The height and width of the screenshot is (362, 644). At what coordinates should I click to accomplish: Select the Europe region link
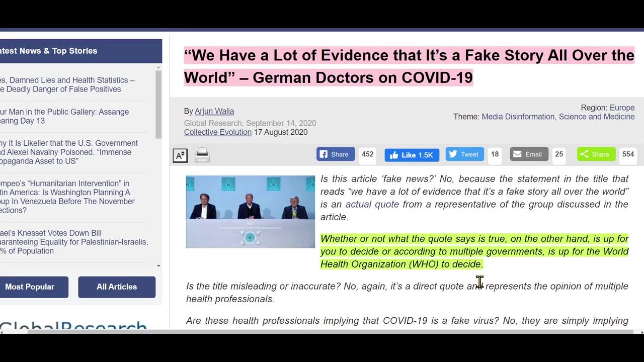[x=622, y=108]
